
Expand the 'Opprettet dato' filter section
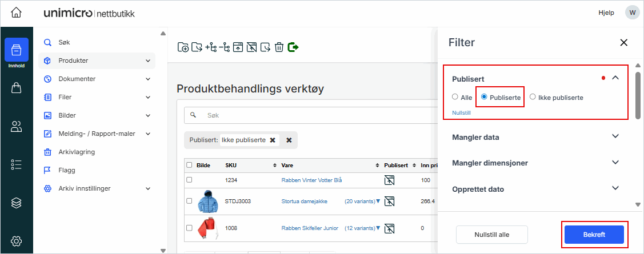point(615,188)
